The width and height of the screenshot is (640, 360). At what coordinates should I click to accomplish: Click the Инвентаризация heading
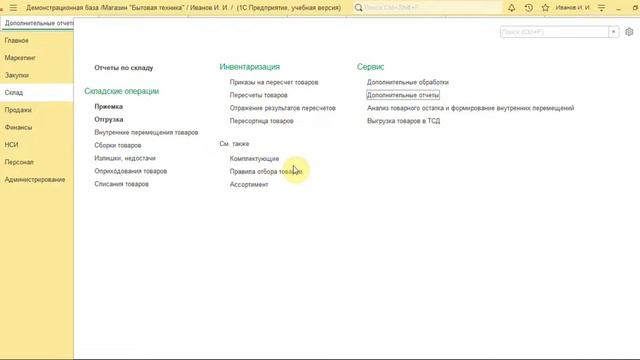[x=250, y=67]
